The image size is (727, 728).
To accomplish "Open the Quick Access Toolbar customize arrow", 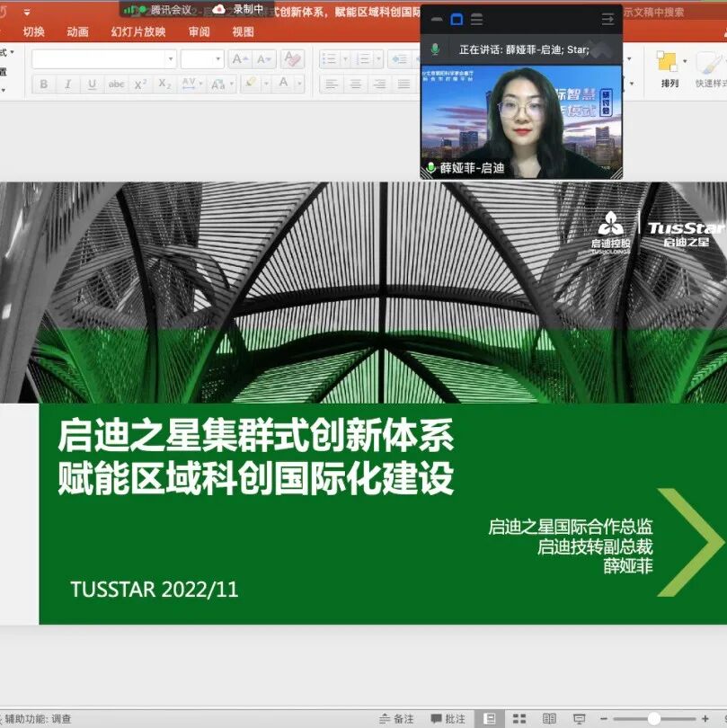I will point(27,13).
